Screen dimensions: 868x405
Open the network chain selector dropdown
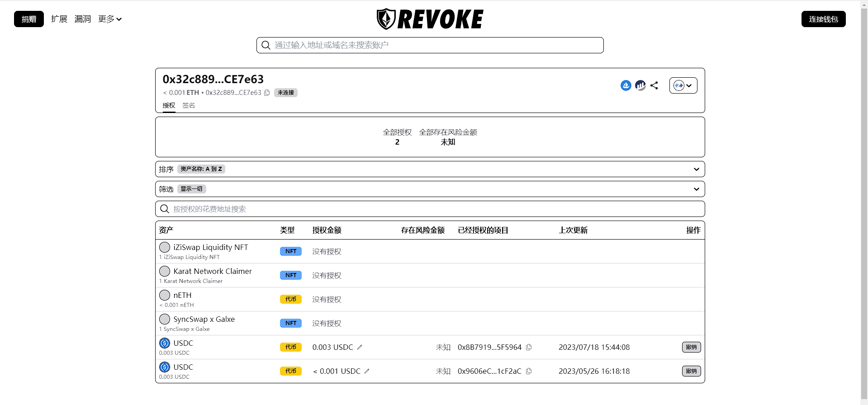point(683,85)
